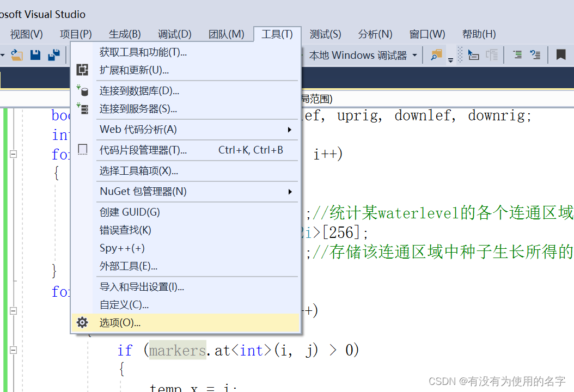This screenshot has width=574, height=392.
Task: Open the 视图(V) menu
Action: pos(26,34)
